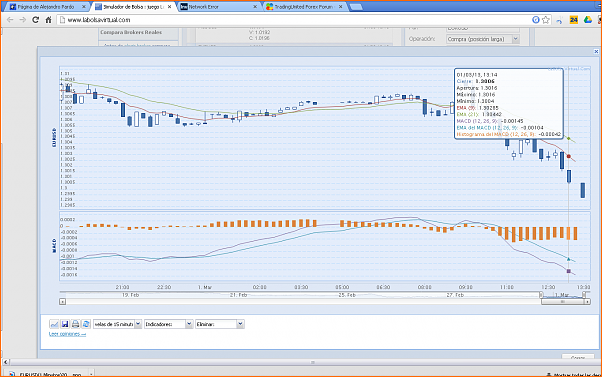
Task: Click the '08:00' time axis label
Action: (x=425, y=287)
